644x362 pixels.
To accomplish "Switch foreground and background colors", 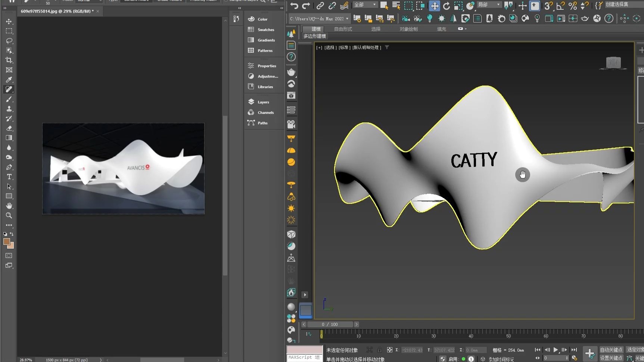I will pos(12,234).
